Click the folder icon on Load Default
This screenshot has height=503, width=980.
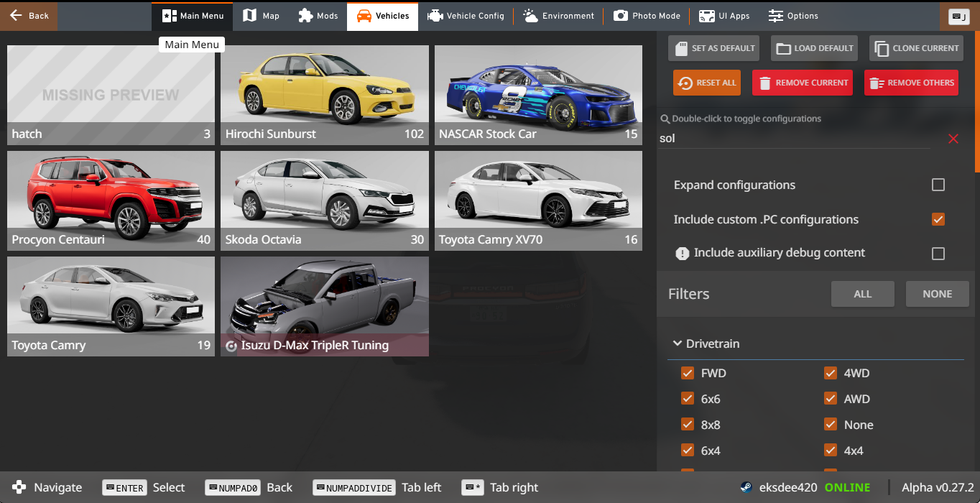(784, 48)
